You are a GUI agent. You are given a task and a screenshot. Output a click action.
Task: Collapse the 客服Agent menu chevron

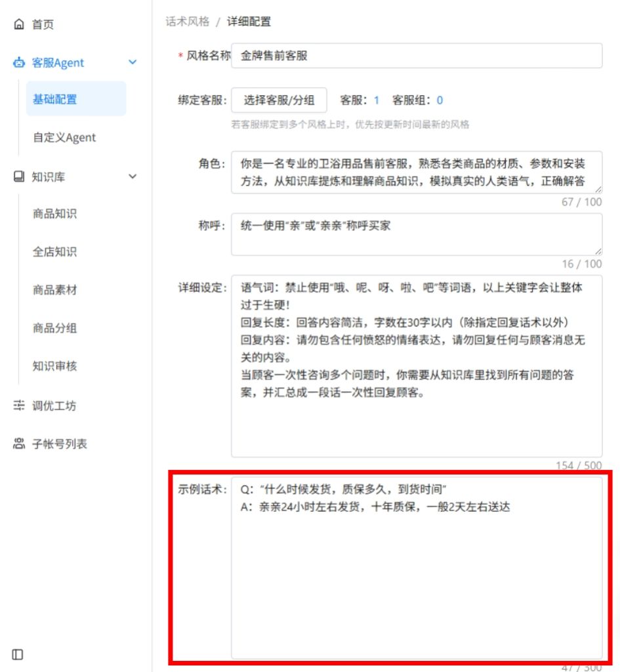click(x=133, y=62)
